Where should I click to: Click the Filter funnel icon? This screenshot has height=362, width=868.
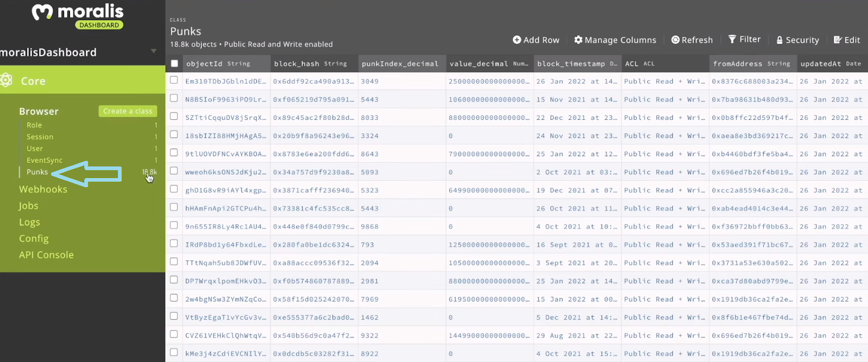(x=732, y=39)
